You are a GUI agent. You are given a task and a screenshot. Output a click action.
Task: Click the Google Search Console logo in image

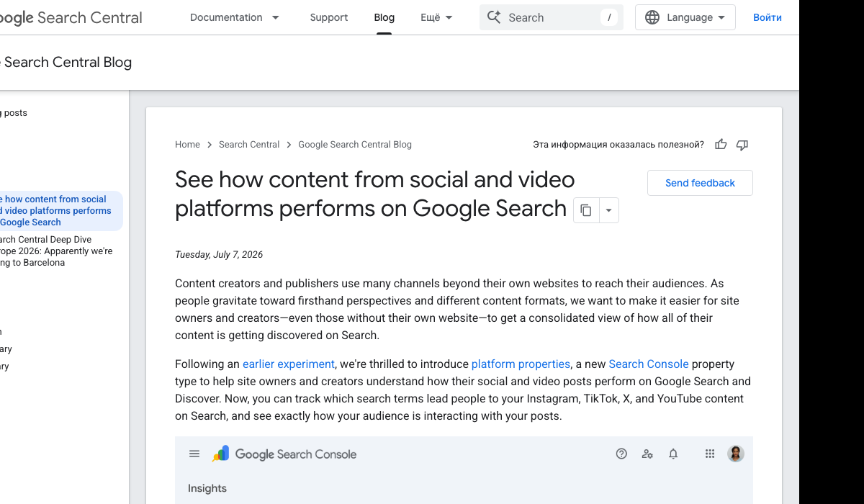pyautogui.click(x=284, y=454)
